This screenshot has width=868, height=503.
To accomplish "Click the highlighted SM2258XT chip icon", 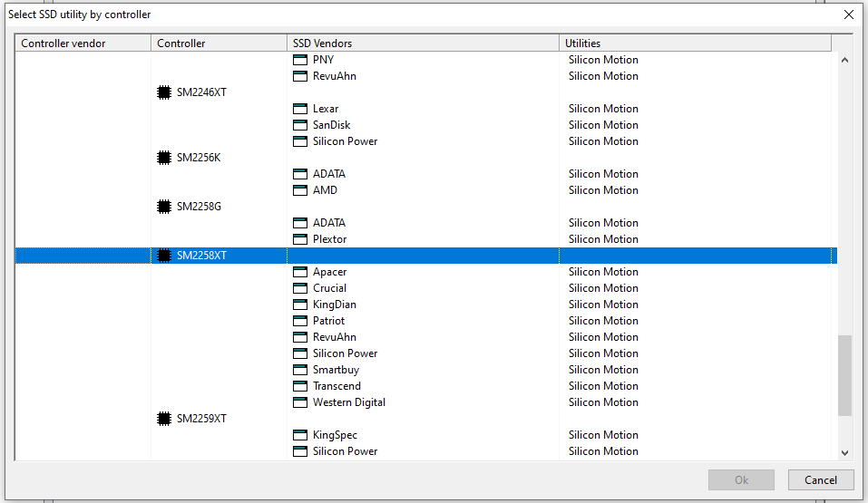I will click(x=164, y=256).
